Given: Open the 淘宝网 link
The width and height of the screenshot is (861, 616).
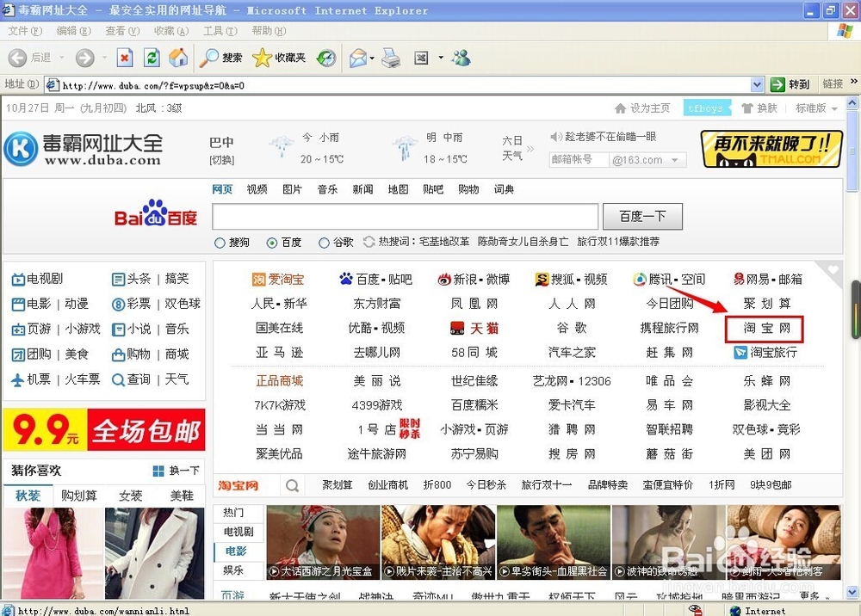Looking at the screenshot, I should (x=766, y=328).
